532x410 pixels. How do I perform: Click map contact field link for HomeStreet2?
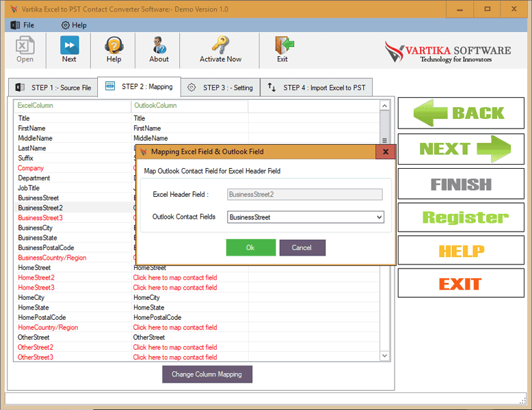175,277
